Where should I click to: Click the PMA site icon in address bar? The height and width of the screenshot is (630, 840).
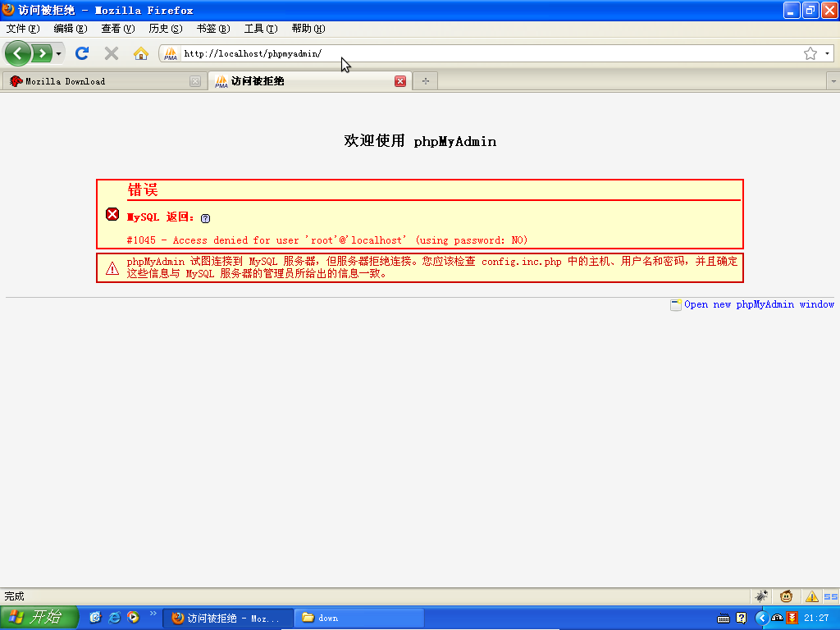[x=171, y=53]
